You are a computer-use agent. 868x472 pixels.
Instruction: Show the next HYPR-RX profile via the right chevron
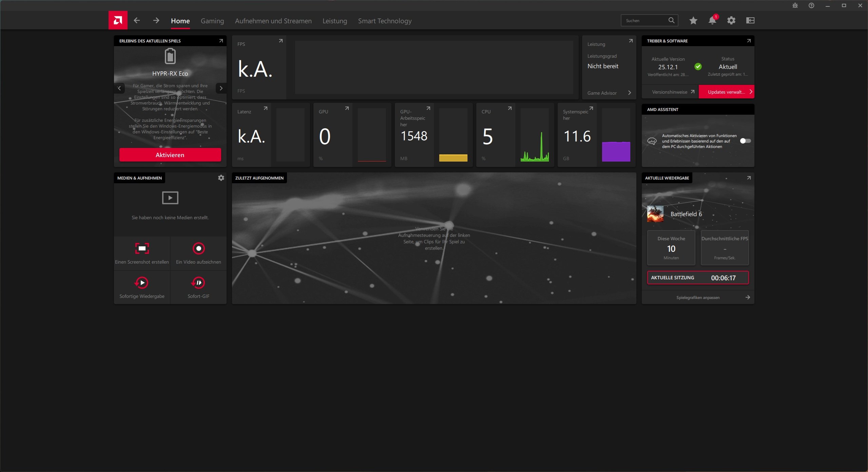coord(221,88)
